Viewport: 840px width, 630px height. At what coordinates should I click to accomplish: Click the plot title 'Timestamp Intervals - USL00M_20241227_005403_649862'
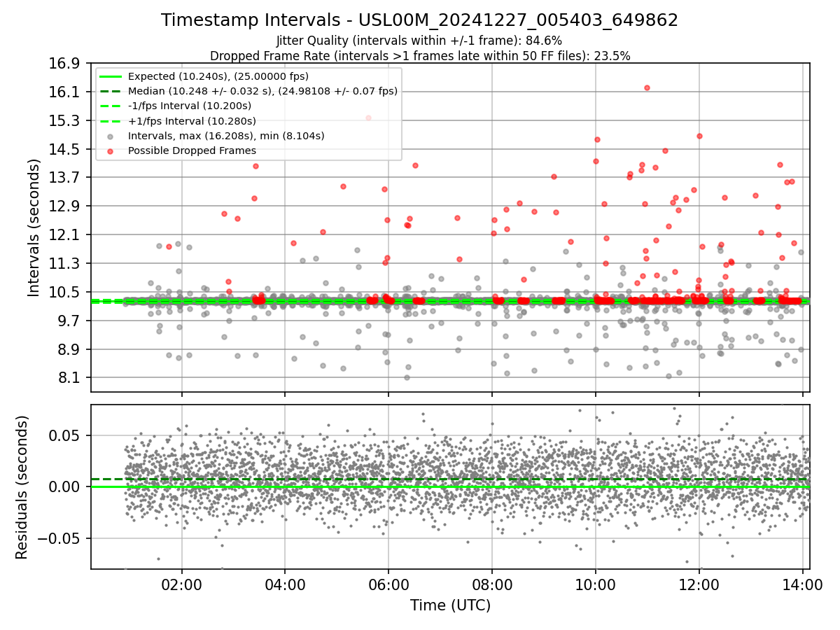[x=419, y=20]
